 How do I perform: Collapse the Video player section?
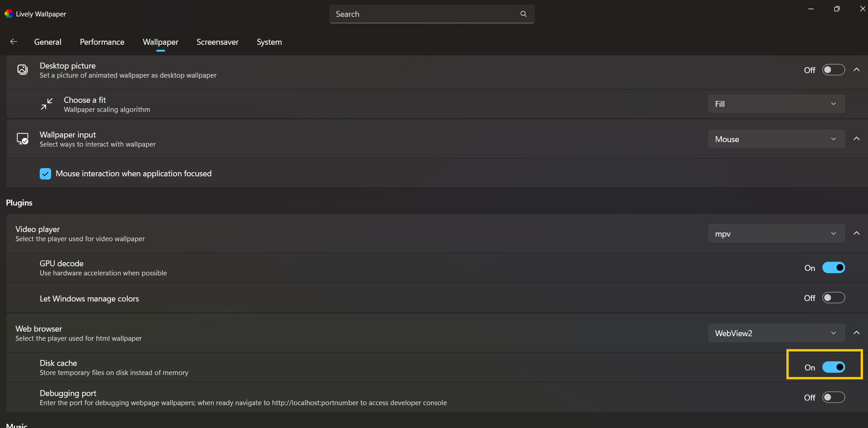pyautogui.click(x=857, y=233)
